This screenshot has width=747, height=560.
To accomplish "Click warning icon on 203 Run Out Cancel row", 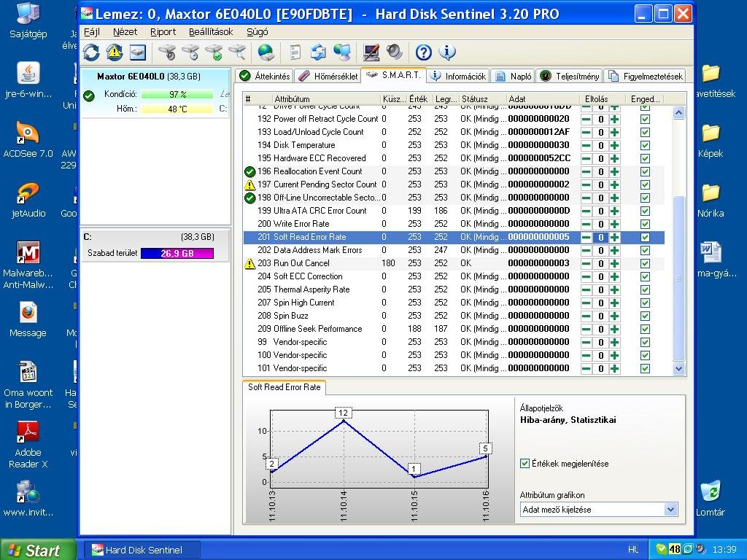I will (249, 262).
